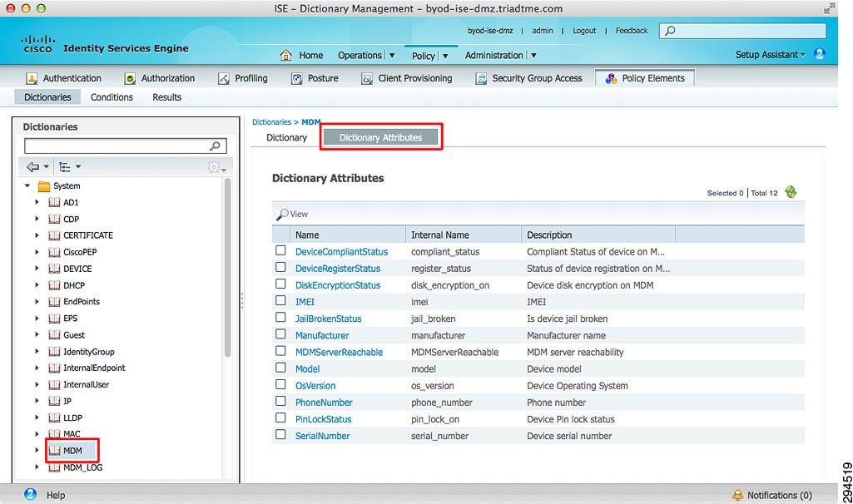
Task: Check the DiskEncryptionStatus row checkbox
Action: pyautogui.click(x=280, y=284)
